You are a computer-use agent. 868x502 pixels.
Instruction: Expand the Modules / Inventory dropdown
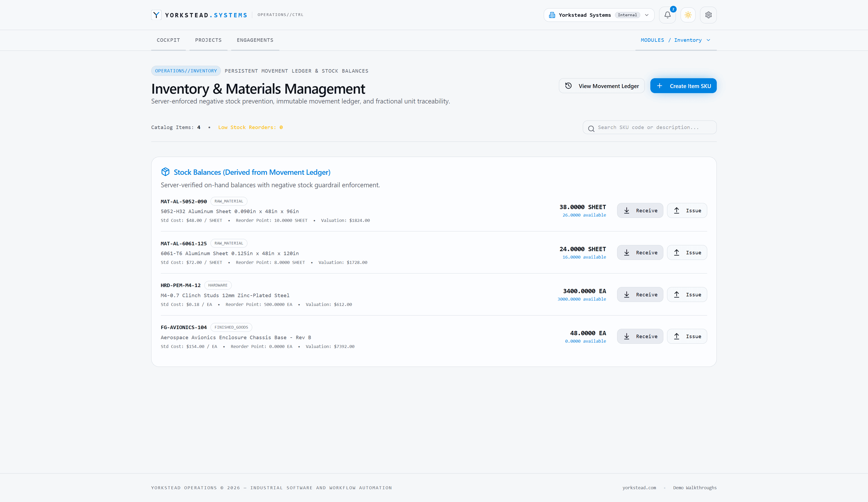coord(676,40)
